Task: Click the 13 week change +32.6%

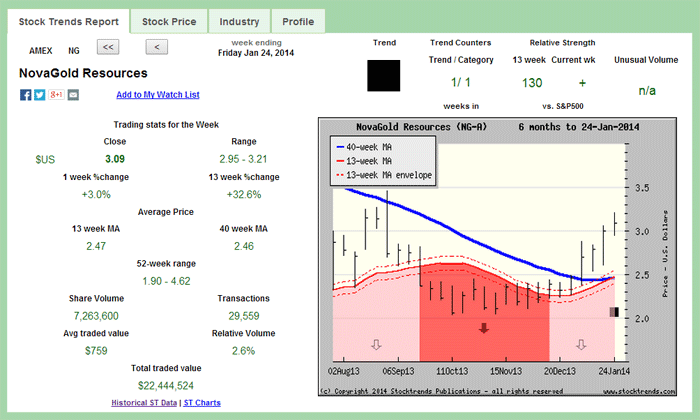Action: [x=244, y=194]
